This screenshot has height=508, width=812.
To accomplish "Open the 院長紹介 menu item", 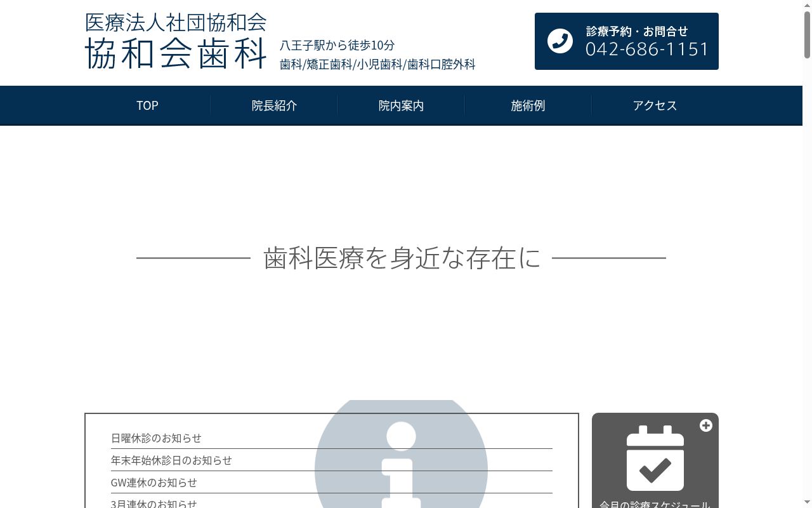I will [274, 105].
